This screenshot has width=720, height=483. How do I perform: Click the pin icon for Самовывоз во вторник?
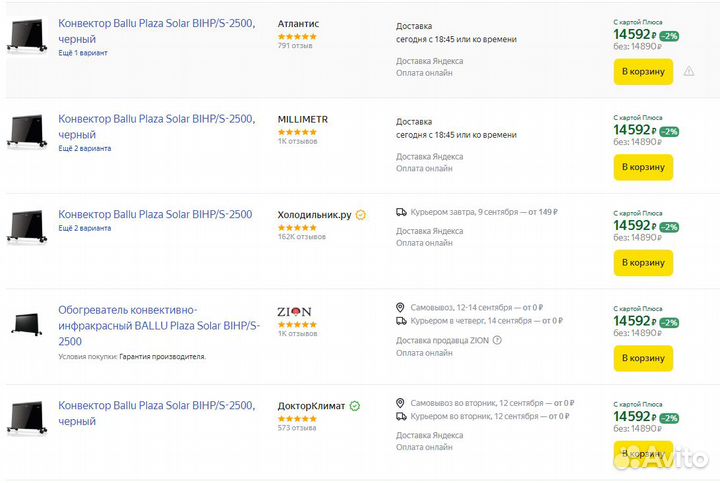401,402
